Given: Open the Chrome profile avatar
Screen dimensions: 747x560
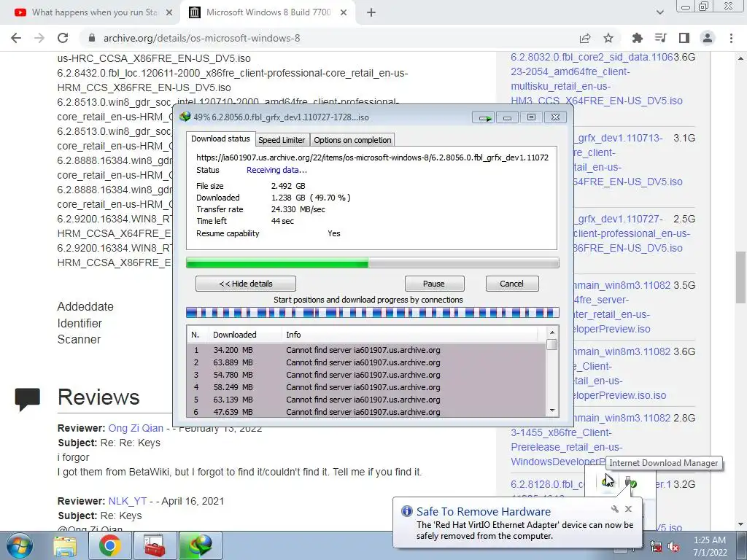Looking at the screenshot, I should (x=708, y=38).
